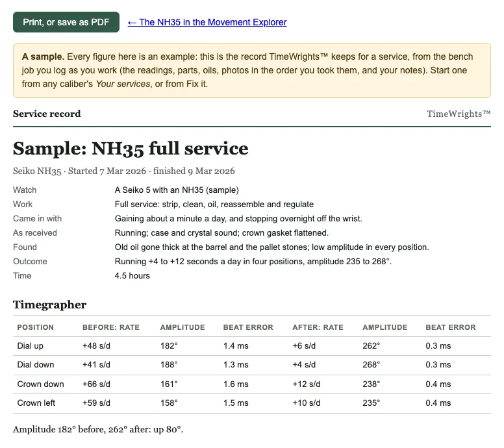Click the 'Crown left' row label
This screenshot has height=448, width=504.
coord(36,403)
